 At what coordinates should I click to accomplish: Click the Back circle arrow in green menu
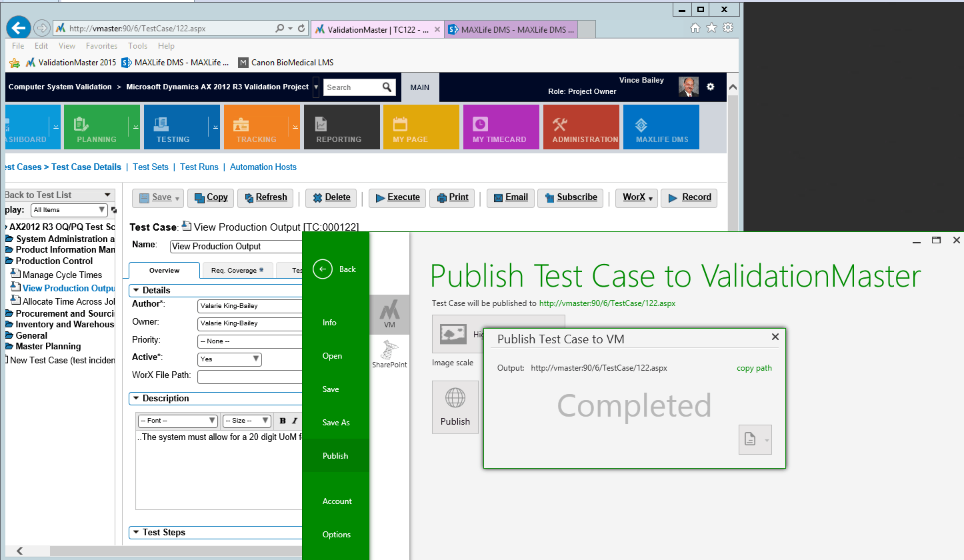(323, 269)
